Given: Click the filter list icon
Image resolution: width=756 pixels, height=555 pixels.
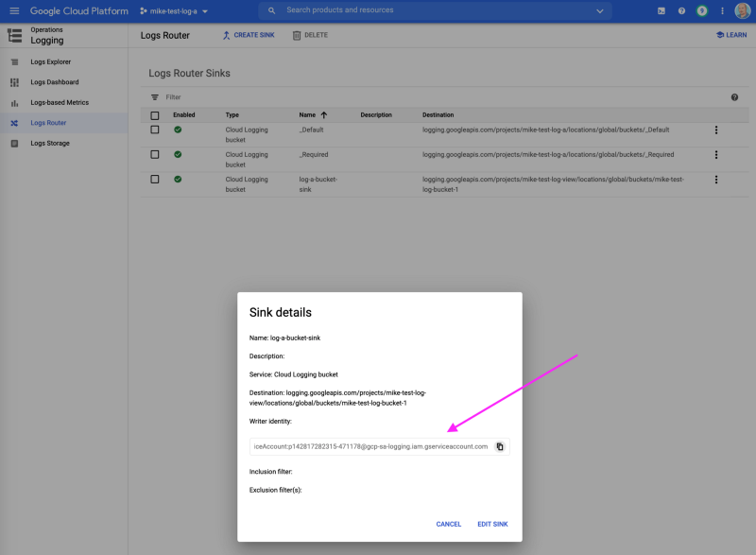Looking at the screenshot, I should coord(155,97).
